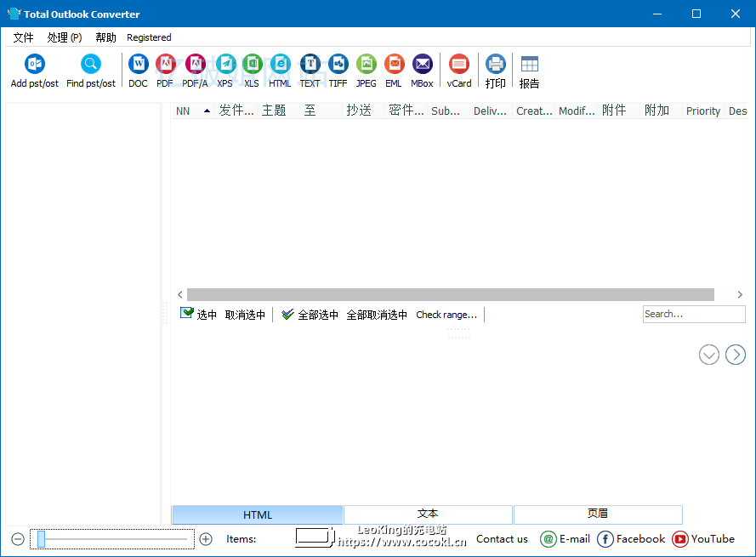Screen dimensions: 756x557
Task: Pick the TEXT conversion icon
Action: click(x=310, y=64)
